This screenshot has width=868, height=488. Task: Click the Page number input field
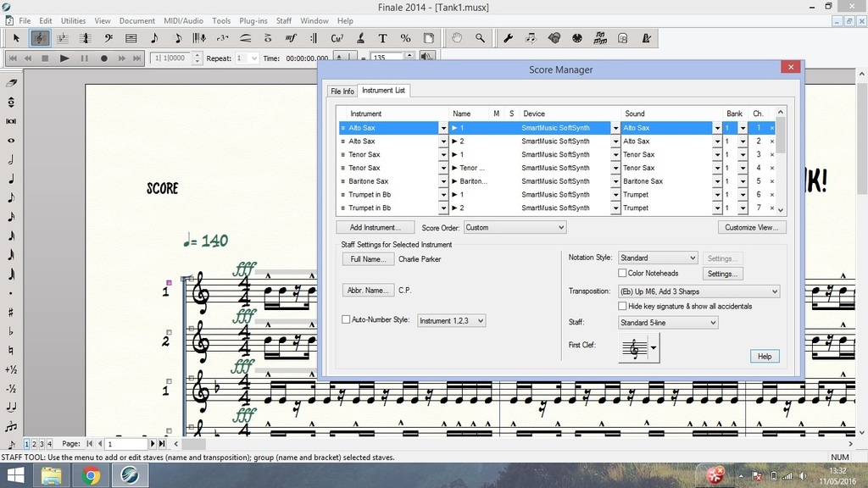tap(127, 444)
